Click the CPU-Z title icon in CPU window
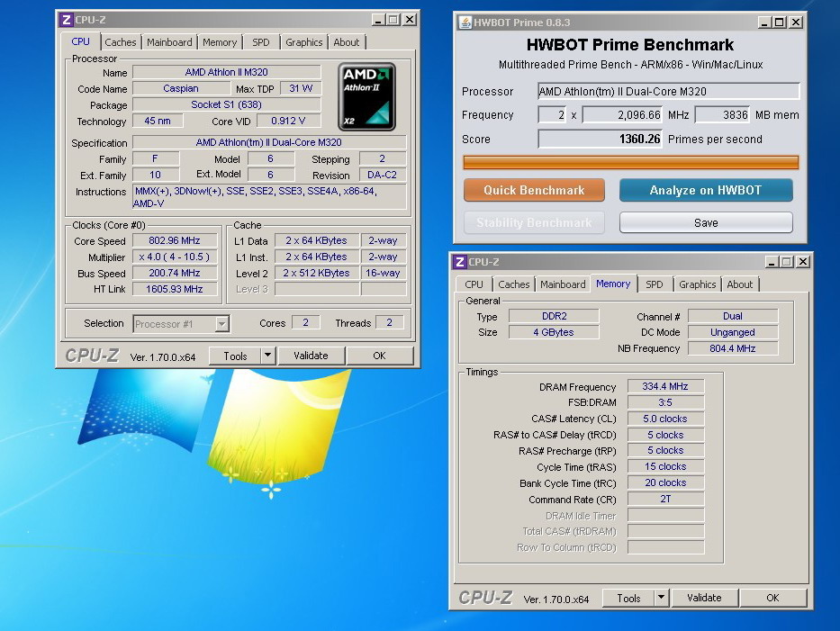Viewport: 840px width, 631px height. [x=66, y=20]
